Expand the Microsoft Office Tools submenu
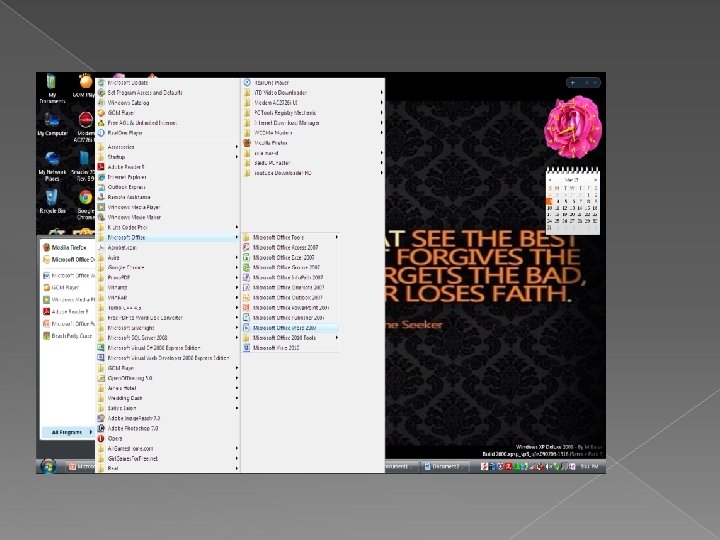 click(x=290, y=237)
